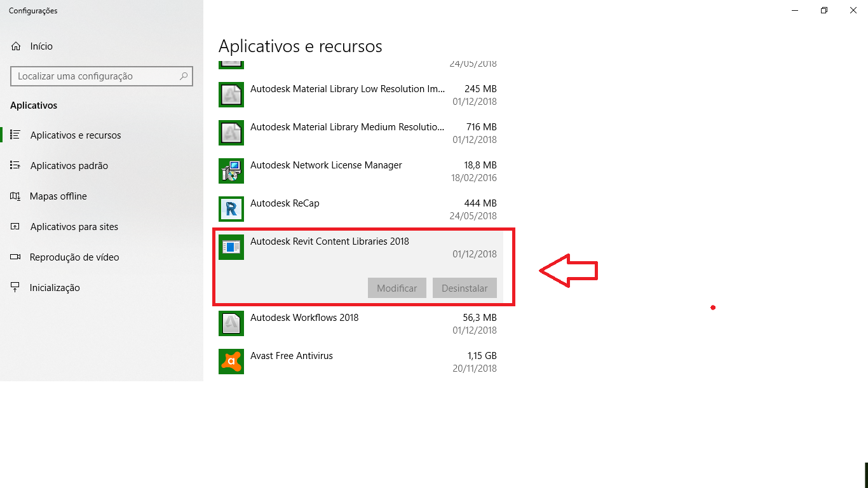Click the search magnifier icon
This screenshot has height=488, width=868.
(184, 76)
